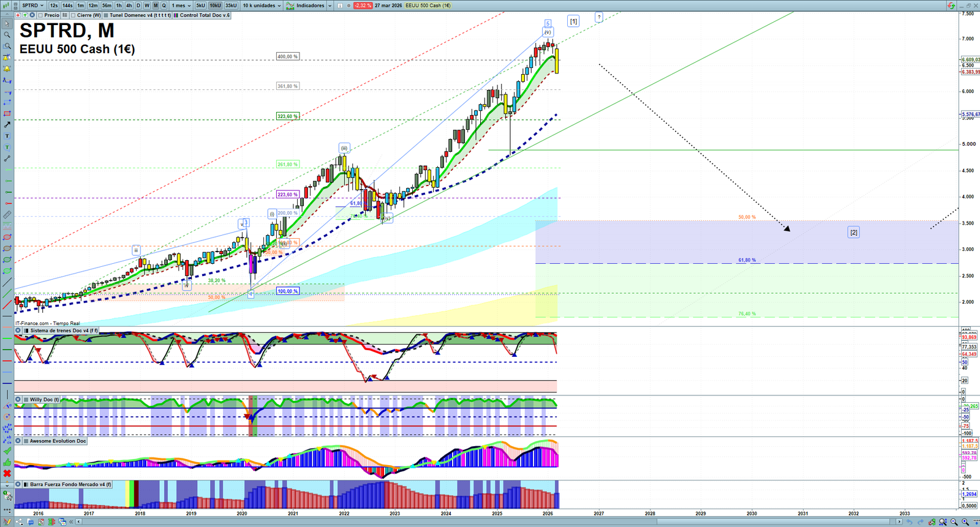The image size is (980, 527).
Task: Select the arrow cursor tool
Action: coord(7,24)
